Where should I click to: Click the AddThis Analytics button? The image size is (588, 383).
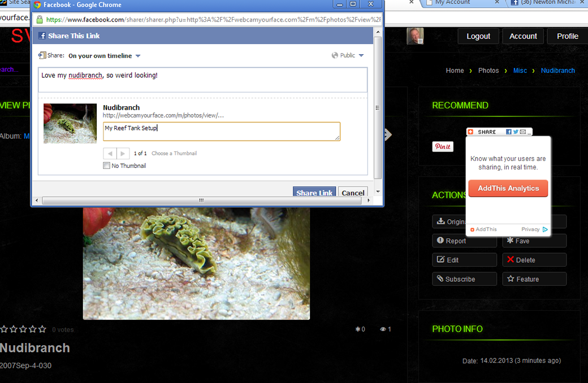pos(508,189)
